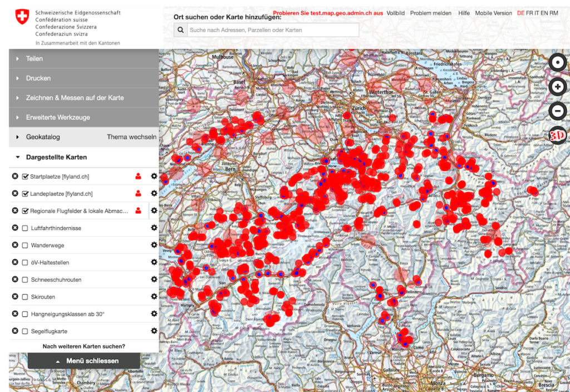The height and width of the screenshot is (392, 570).
Task: Remove the Luftfahrthindernisse layer
Action: (x=15, y=228)
